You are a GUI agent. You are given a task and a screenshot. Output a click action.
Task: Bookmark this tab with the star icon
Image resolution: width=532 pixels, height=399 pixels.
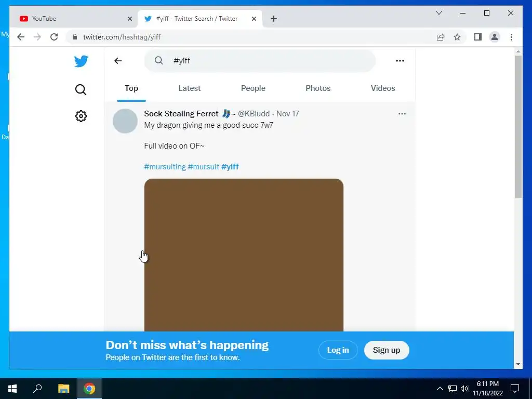point(457,37)
